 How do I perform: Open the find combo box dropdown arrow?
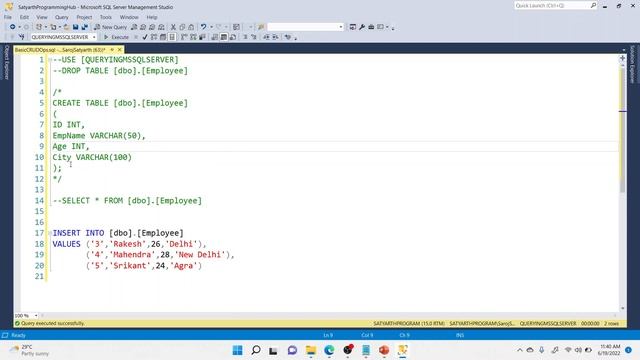(341, 27)
